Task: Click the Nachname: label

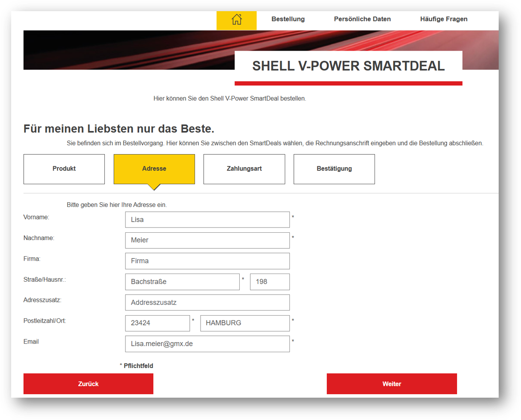Action: [39, 238]
